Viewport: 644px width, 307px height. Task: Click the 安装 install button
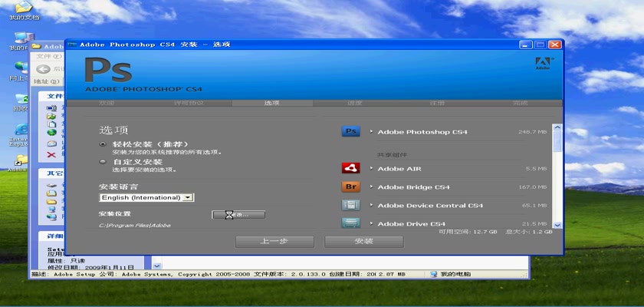[x=364, y=242]
